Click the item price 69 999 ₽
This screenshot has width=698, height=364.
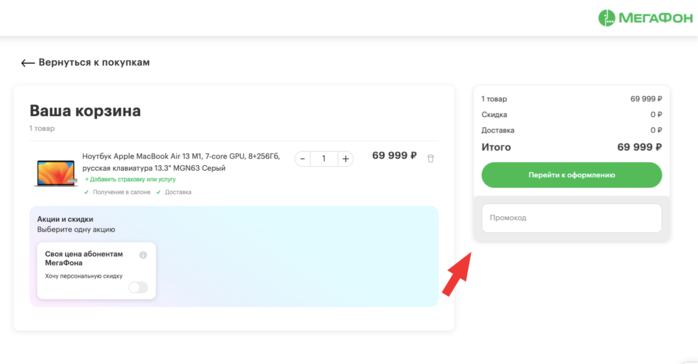pyautogui.click(x=394, y=156)
